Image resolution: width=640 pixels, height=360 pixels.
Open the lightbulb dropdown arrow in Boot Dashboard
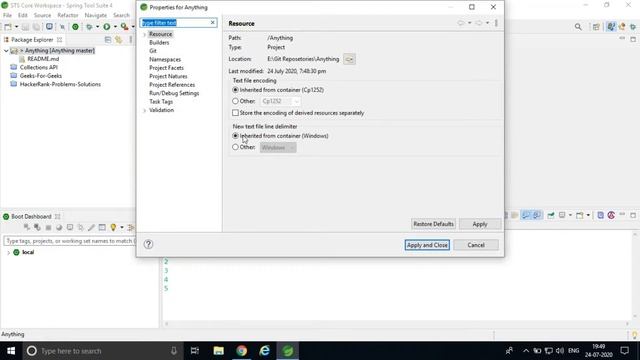point(121,227)
